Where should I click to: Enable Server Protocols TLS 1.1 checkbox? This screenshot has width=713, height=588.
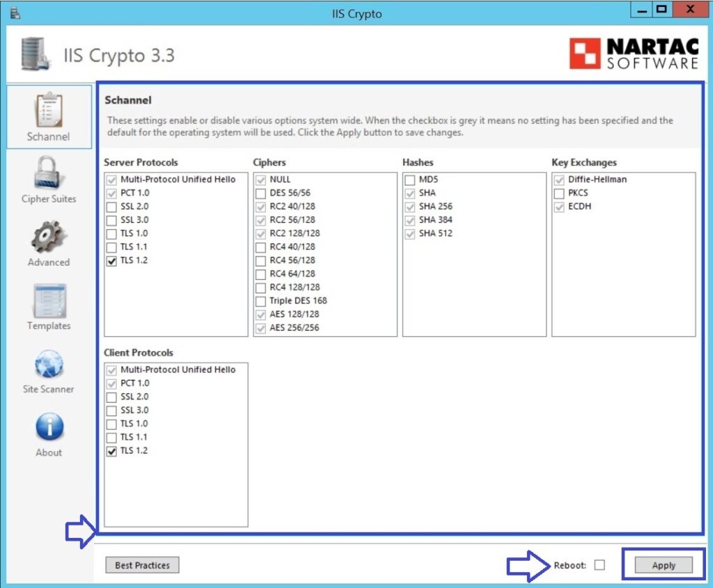click(x=111, y=247)
